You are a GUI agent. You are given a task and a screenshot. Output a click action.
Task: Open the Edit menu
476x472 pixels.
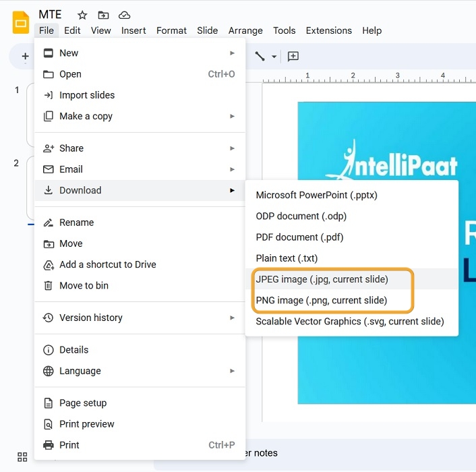(72, 30)
